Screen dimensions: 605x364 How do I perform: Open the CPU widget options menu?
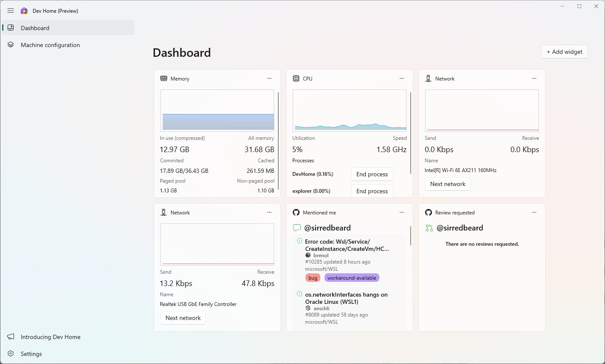tap(401, 78)
